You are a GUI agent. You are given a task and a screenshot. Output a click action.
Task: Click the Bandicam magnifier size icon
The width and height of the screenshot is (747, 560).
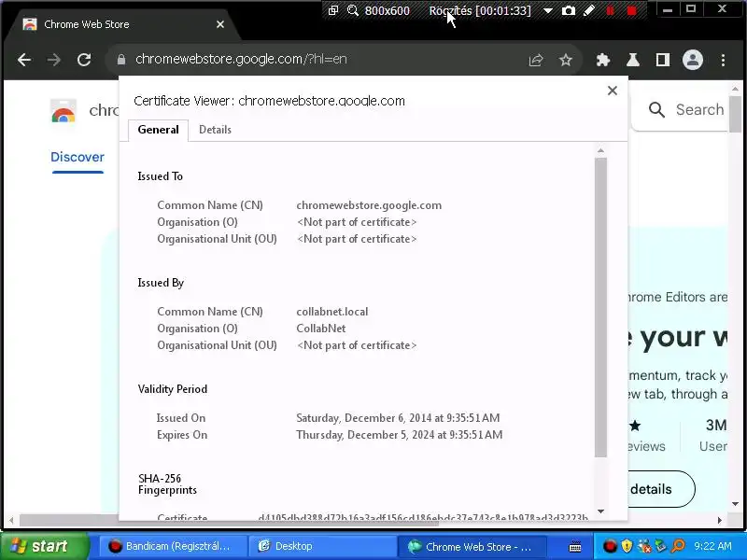[x=353, y=10]
